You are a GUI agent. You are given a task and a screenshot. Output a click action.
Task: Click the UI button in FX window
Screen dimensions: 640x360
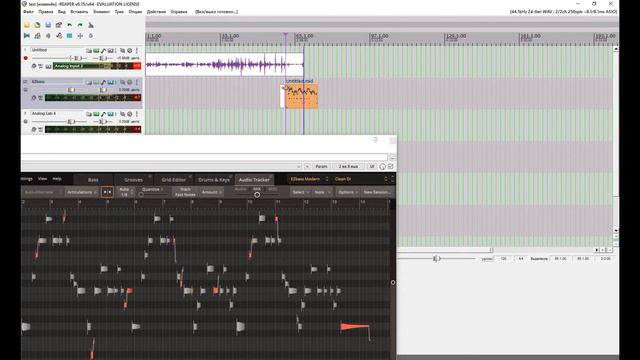(x=372, y=167)
